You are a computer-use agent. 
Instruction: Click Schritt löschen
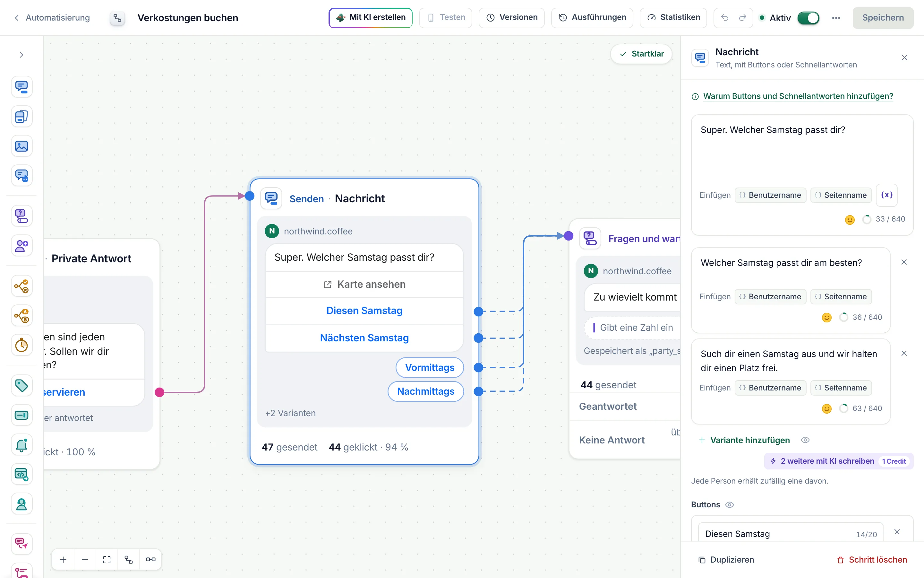(872, 560)
